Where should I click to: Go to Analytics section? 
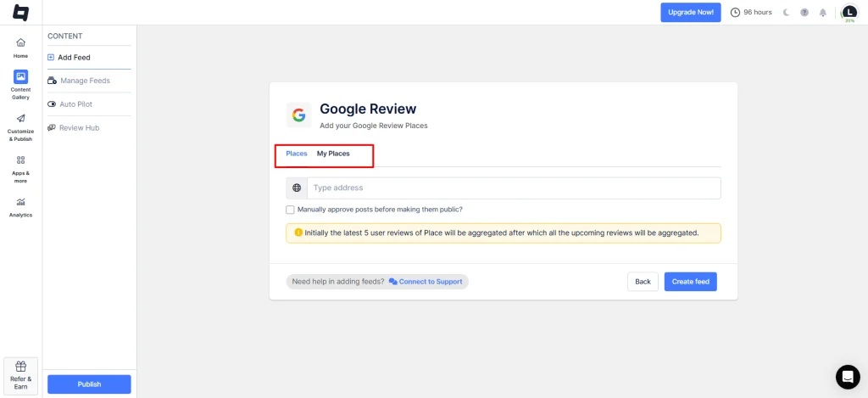click(x=20, y=202)
